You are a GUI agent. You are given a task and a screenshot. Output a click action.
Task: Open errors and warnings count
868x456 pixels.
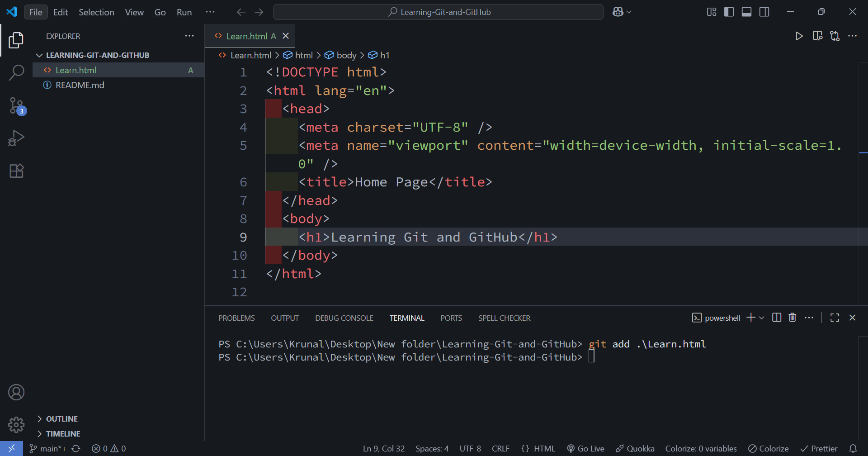click(x=108, y=448)
